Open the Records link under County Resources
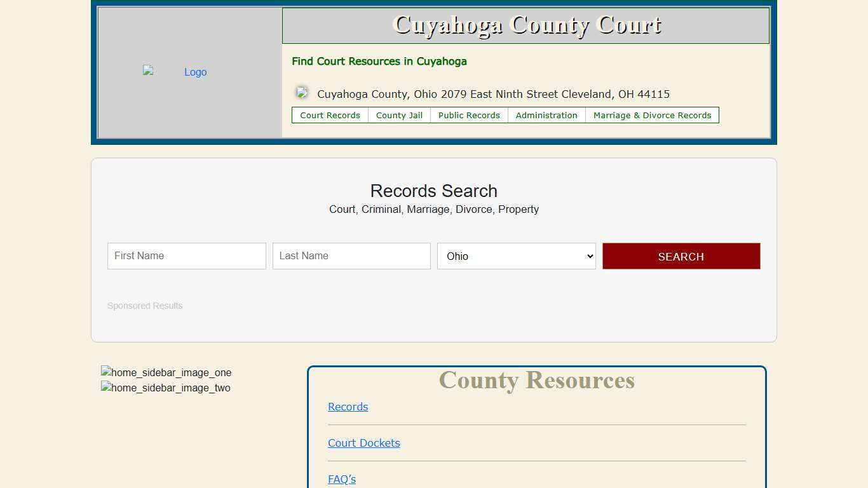This screenshot has height=488, width=868. point(348,407)
